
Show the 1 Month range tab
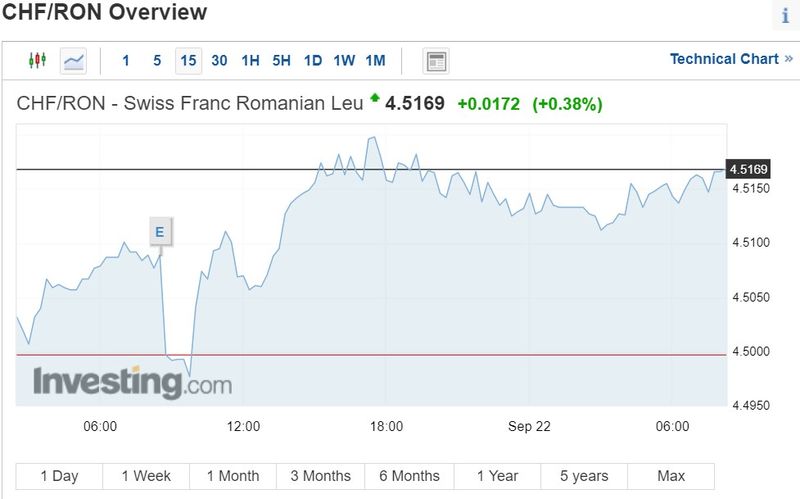(x=233, y=476)
